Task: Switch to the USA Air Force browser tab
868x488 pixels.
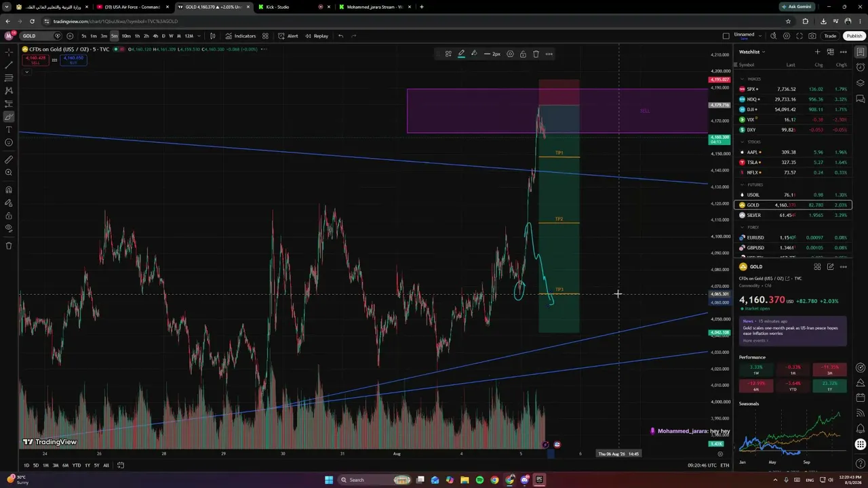Action: (132, 7)
